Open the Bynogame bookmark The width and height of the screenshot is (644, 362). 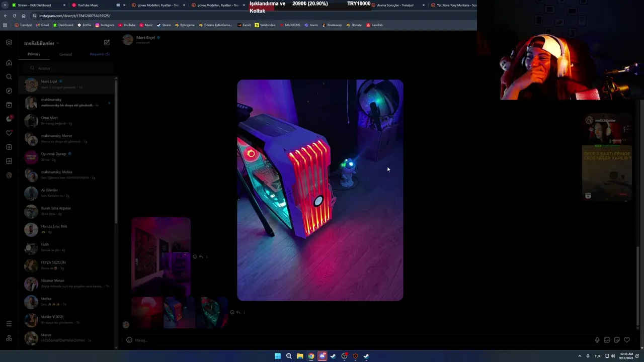(x=185, y=25)
